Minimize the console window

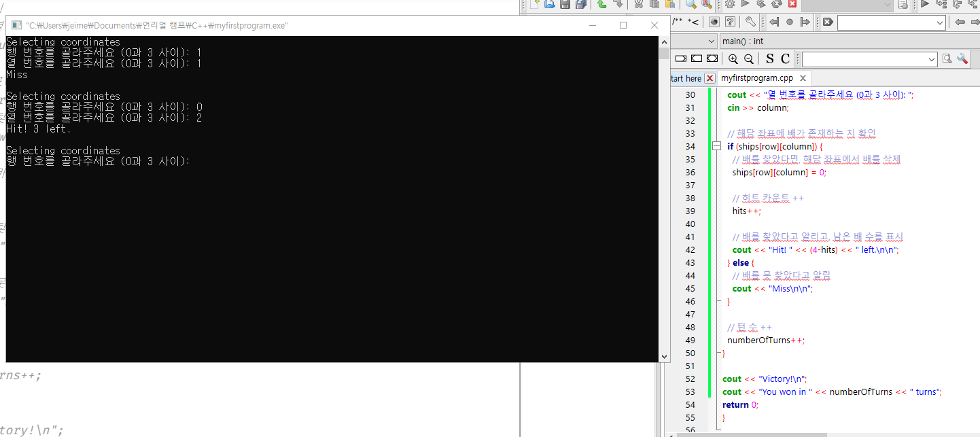593,25
